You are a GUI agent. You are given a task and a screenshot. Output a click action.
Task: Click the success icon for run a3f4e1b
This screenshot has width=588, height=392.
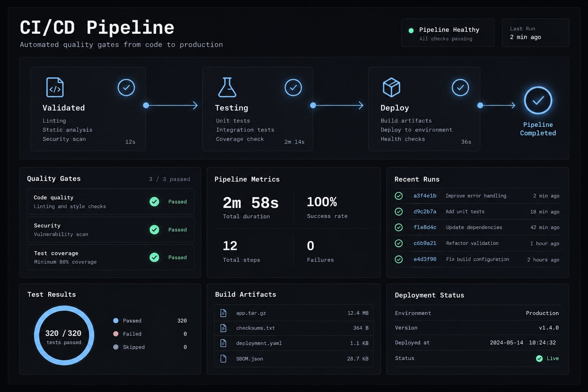pos(399,196)
